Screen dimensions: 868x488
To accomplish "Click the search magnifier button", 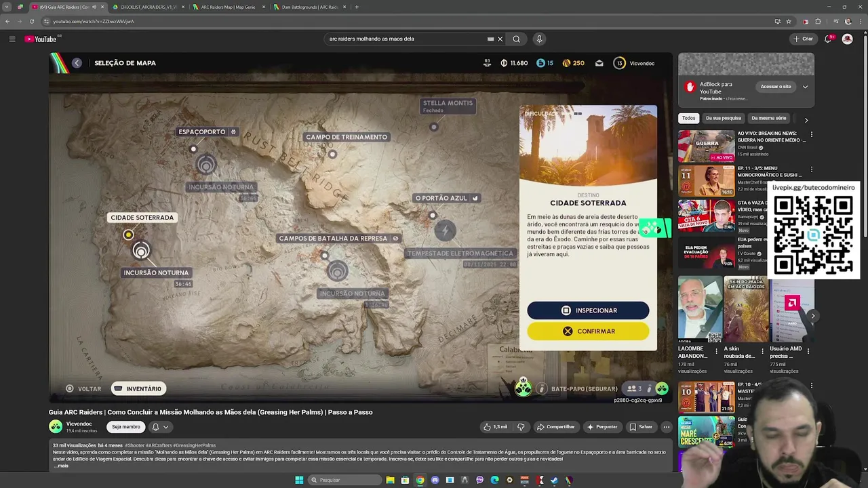I will (516, 39).
